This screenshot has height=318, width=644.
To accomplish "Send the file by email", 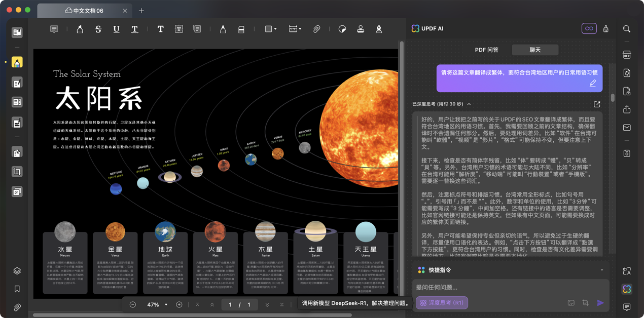I will pyautogui.click(x=627, y=128).
